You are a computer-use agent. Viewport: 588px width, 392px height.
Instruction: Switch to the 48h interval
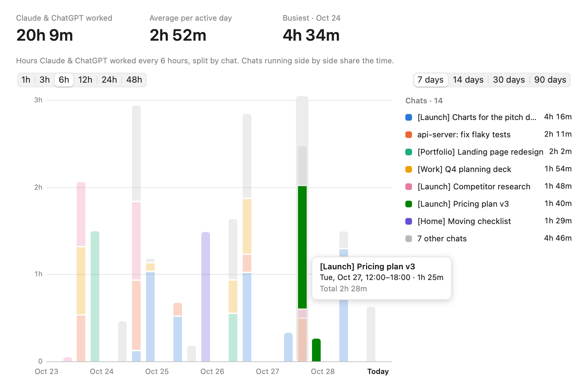(x=134, y=80)
